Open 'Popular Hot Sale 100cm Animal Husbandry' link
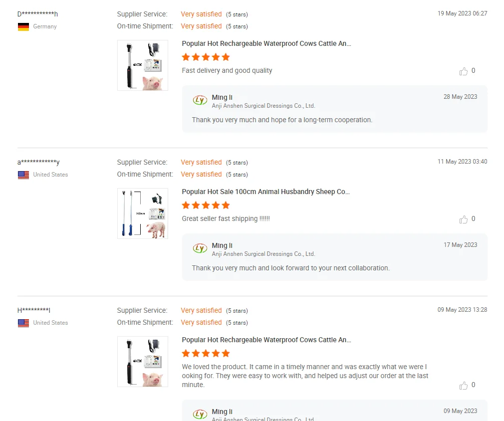504x421 pixels. 265,192
